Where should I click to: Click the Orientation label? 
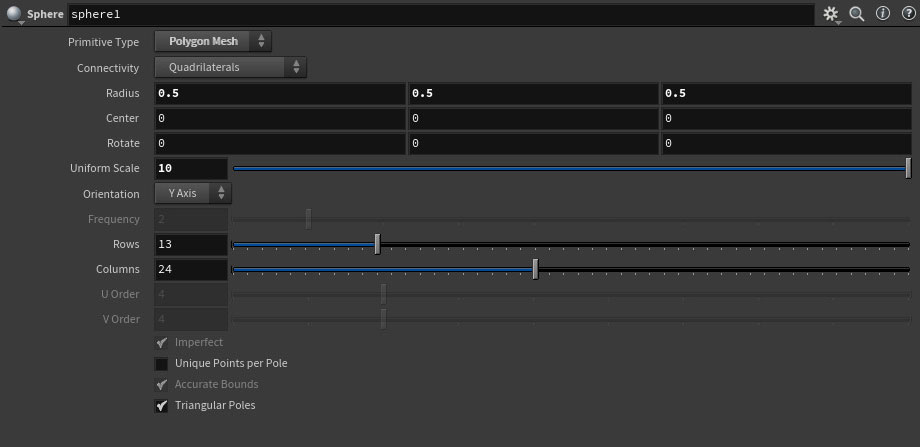(x=111, y=194)
